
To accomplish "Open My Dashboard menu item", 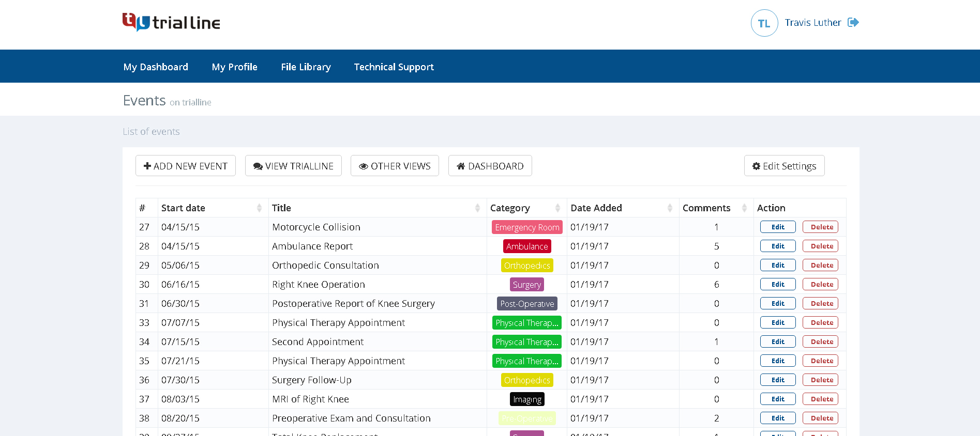I will pos(156,67).
